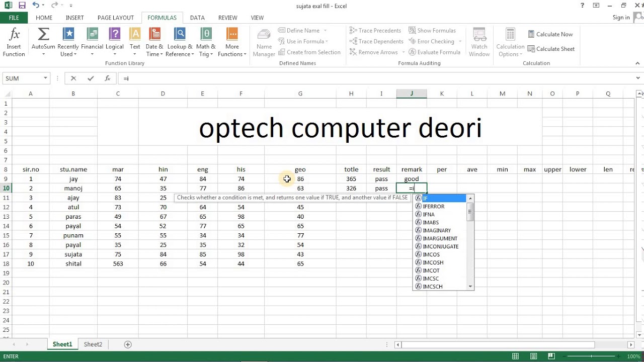
Task: Click Calculate Now
Action: coord(550,34)
